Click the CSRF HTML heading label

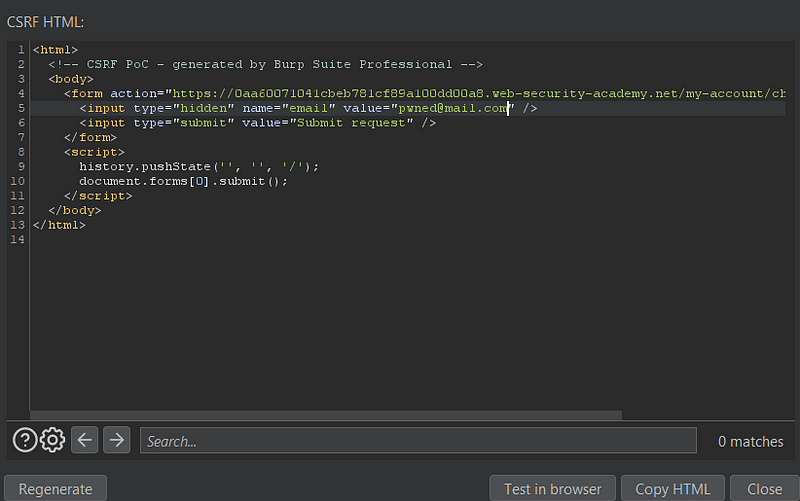[x=45, y=22]
